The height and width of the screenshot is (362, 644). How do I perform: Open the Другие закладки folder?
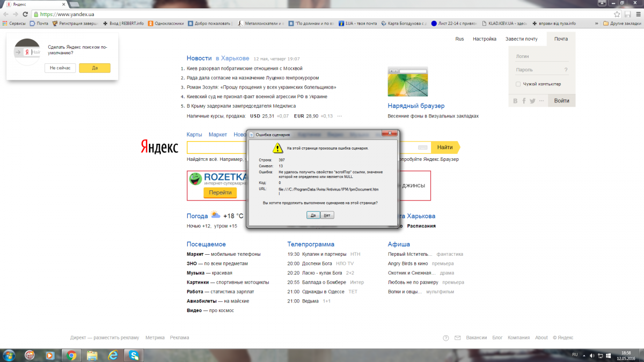coord(622,24)
